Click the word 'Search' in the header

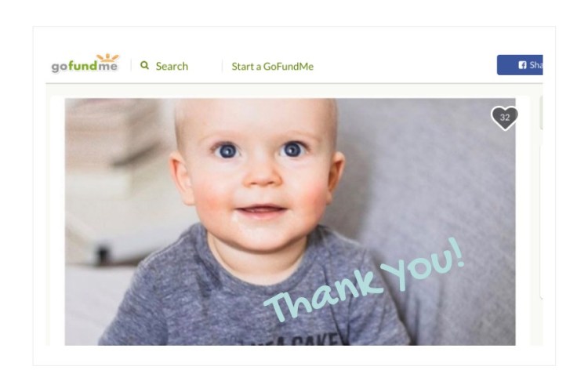coord(172,66)
